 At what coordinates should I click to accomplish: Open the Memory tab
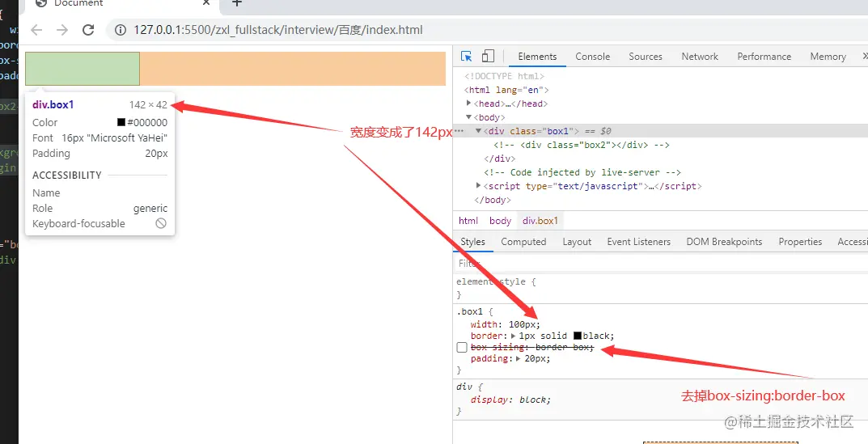click(828, 57)
